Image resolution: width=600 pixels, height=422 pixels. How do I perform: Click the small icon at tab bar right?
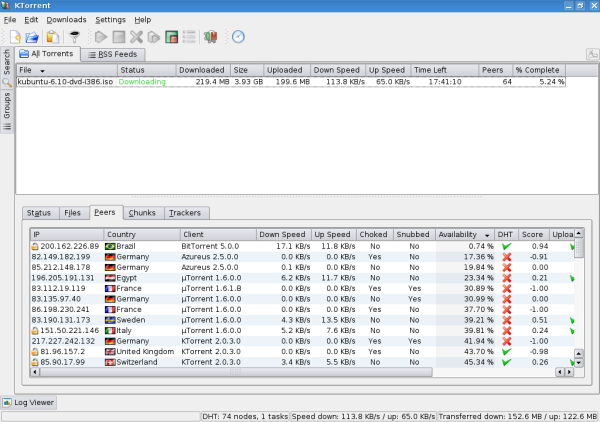[x=592, y=54]
